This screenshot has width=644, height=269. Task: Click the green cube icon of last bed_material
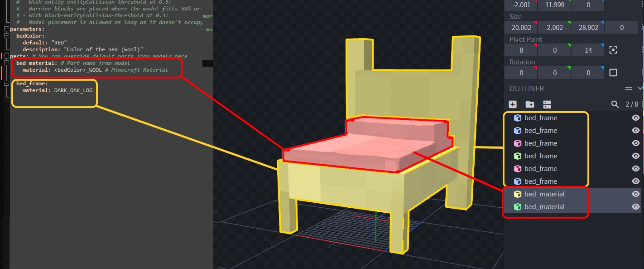517,207
